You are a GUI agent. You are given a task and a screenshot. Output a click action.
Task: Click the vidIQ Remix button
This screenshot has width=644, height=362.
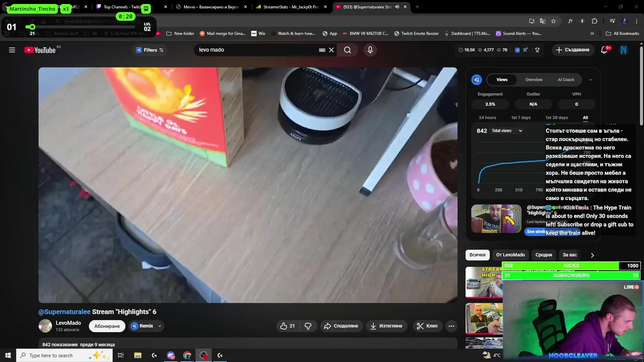pos(142,326)
